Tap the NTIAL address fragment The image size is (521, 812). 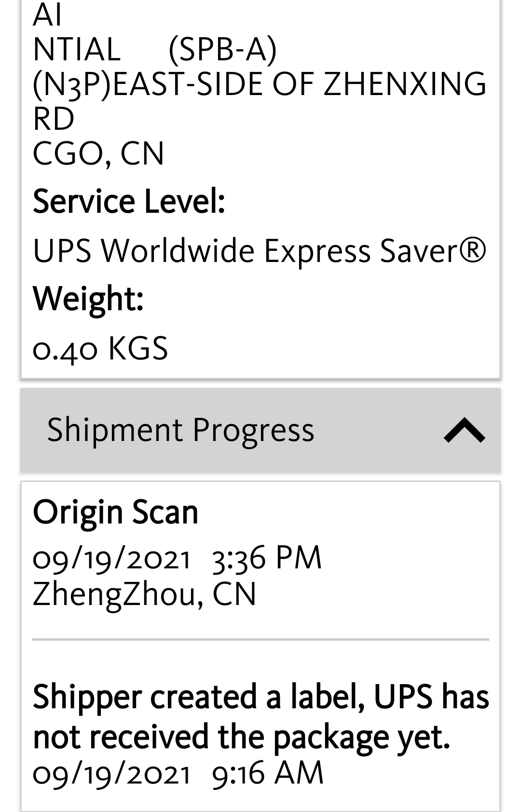[76, 49]
